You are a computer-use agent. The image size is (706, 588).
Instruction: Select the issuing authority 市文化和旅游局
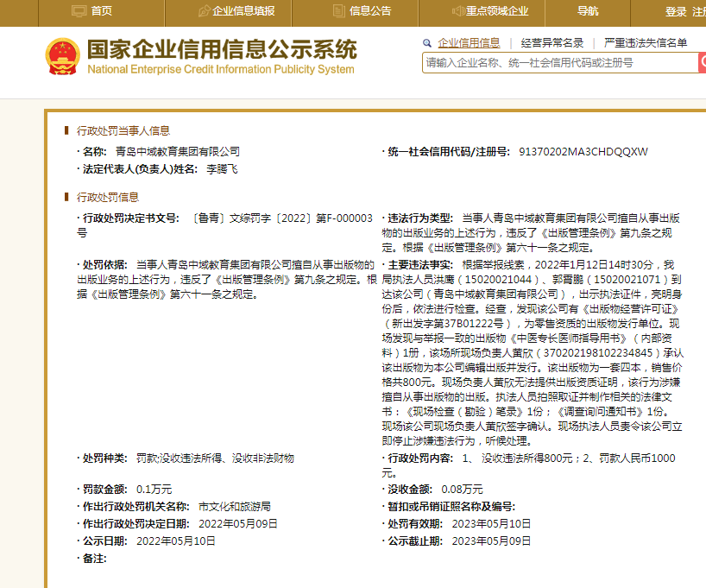click(235, 507)
